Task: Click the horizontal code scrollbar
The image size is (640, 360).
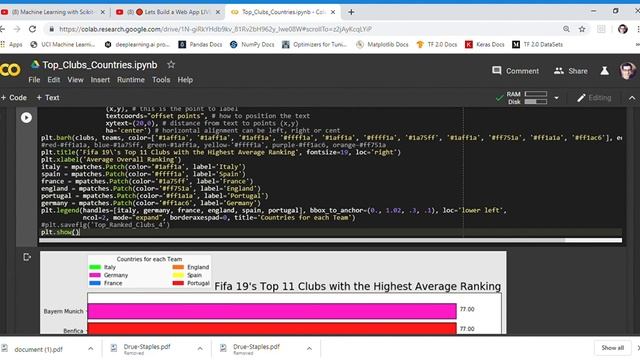Action: click(302, 240)
